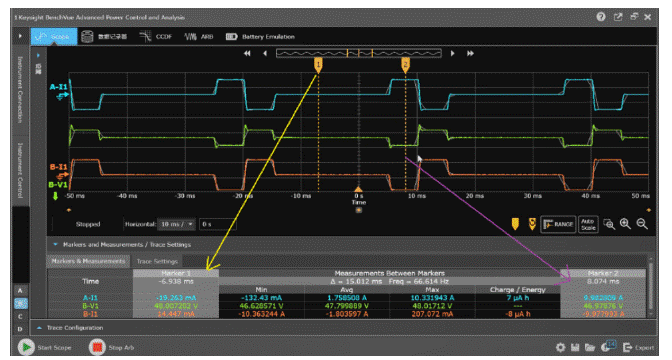672x360 pixels.
Task: Switch to the Trace Settings tab
Action: [157, 261]
